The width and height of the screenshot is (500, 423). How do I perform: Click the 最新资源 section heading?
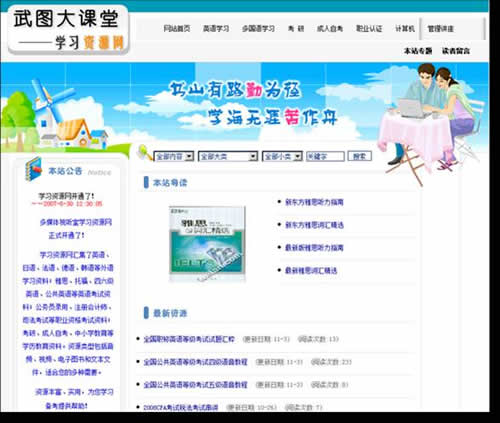(170, 313)
